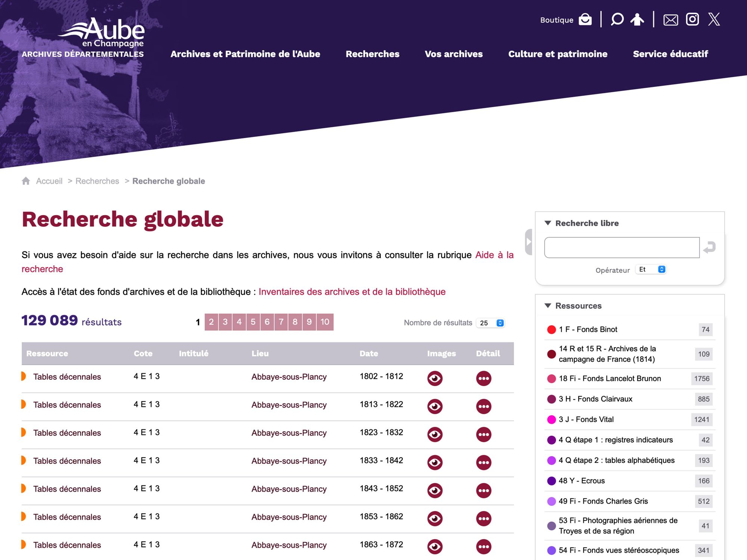Open the Instagram icon link
This screenshot has width=747, height=560.
click(x=692, y=19)
